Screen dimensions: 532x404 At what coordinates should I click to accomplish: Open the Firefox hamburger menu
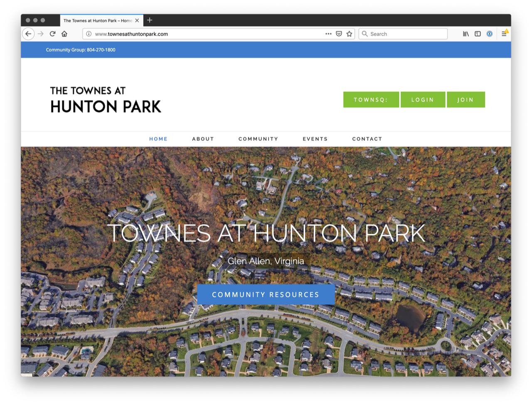(x=504, y=34)
